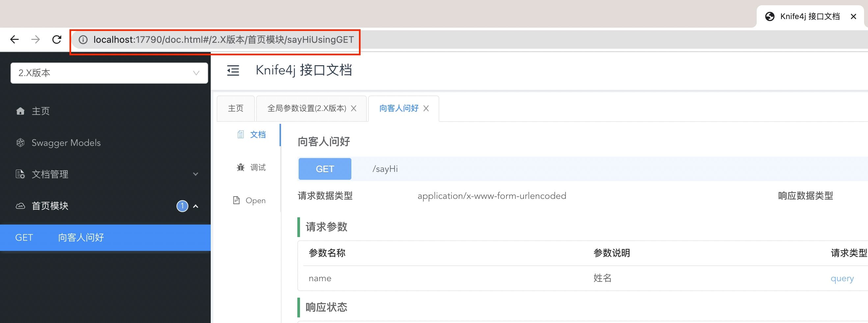Click the 响应数据类型 label
The width and height of the screenshot is (868, 323).
point(805,196)
